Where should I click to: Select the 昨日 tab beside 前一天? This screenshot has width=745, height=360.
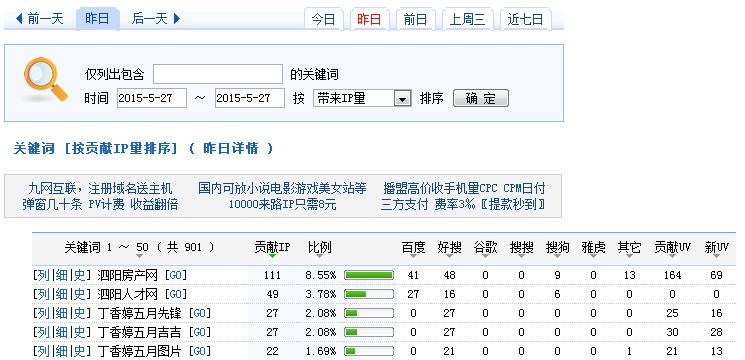tap(97, 19)
